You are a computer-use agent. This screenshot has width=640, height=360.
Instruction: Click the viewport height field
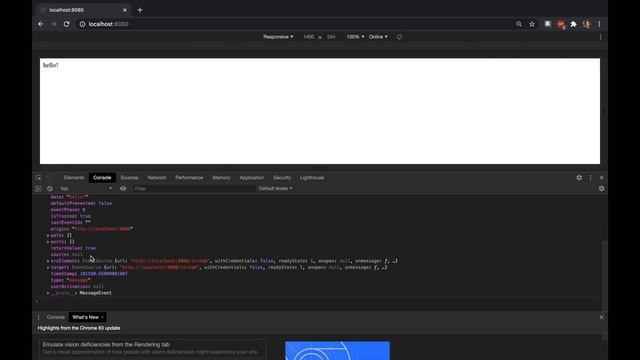point(331,37)
